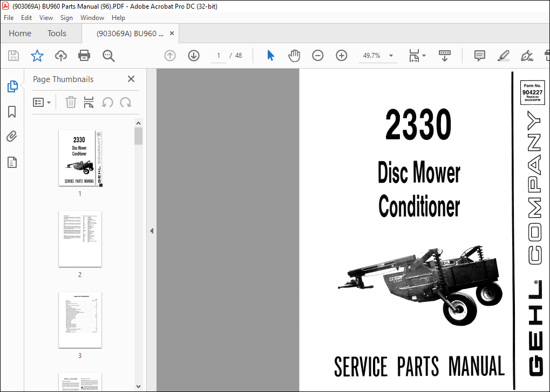550x392 pixels.
Task: Open the Bookmarks panel
Action: click(12, 112)
